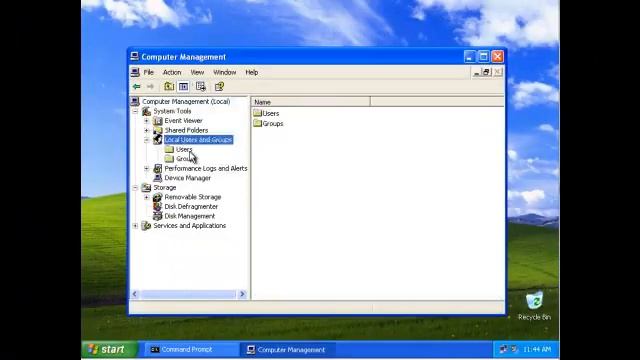The width and height of the screenshot is (640, 360).
Task: Toggle the Show/Hide Console Tree icon
Action: [x=184, y=87]
